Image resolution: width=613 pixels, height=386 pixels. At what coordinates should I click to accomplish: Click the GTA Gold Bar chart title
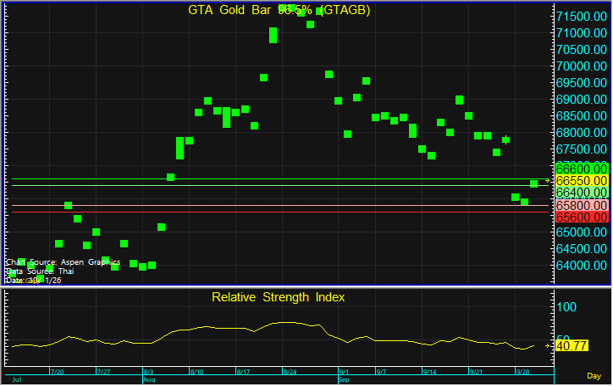point(279,10)
